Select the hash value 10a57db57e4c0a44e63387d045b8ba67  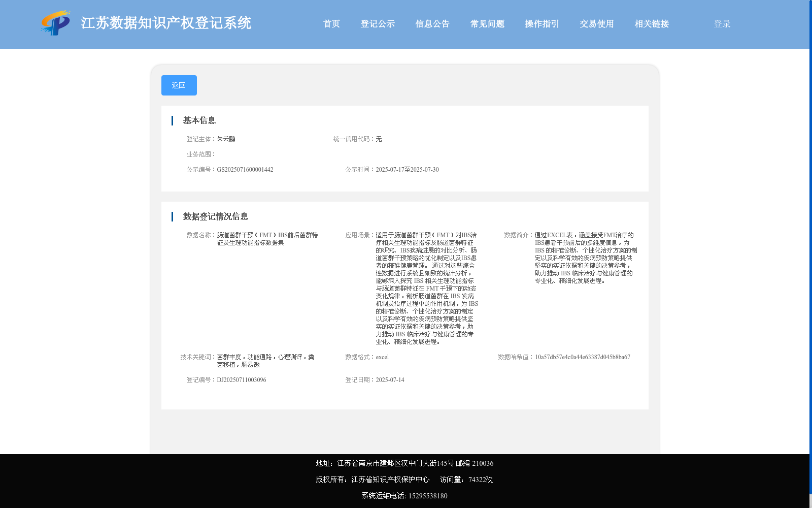(x=583, y=357)
